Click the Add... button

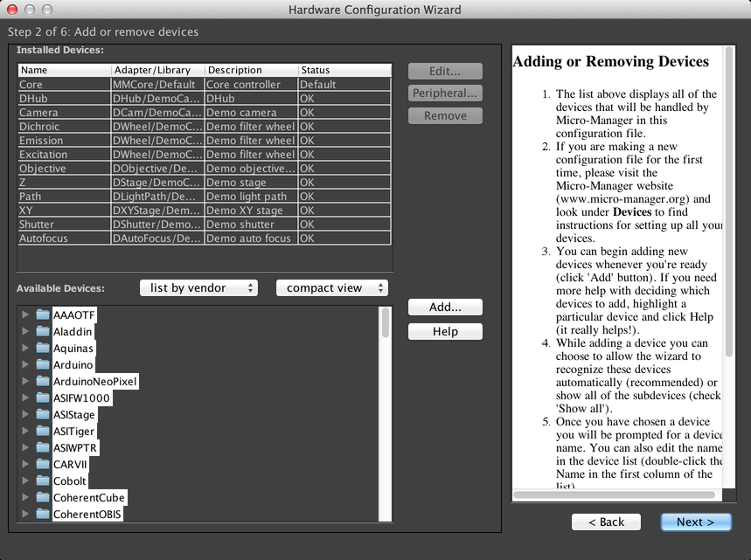click(x=445, y=308)
